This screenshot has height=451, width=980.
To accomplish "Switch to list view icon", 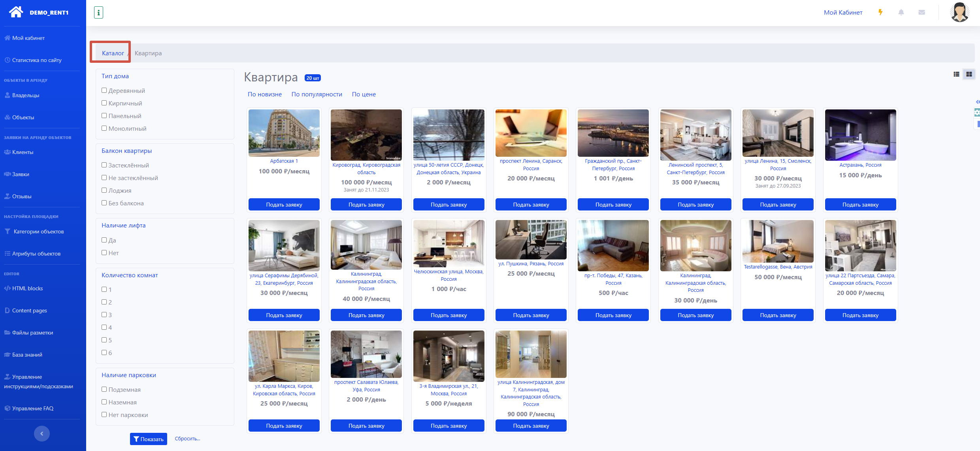I will coord(956,74).
